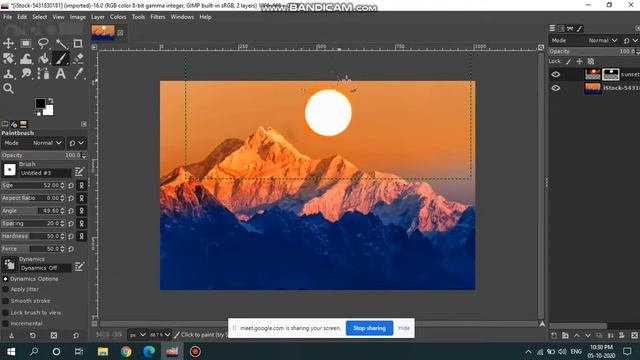
Task: Select the Paintbrush tool
Action: (x=61, y=59)
